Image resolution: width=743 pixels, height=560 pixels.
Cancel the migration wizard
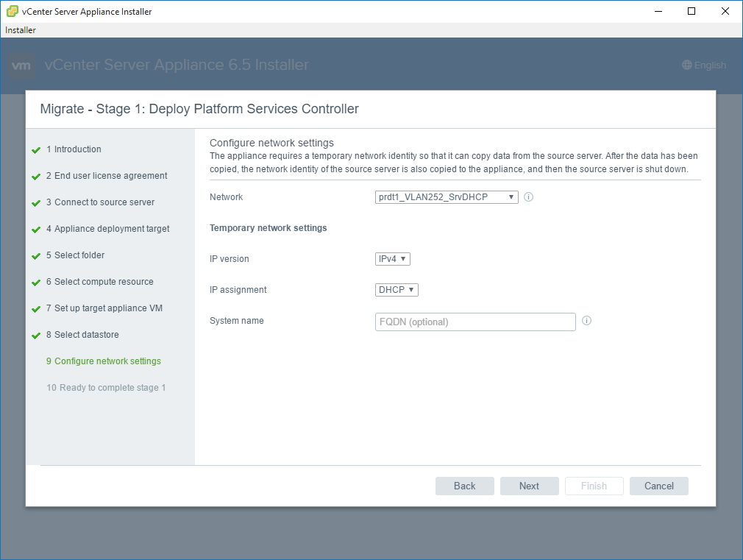pyautogui.click(x=658, y=486)
